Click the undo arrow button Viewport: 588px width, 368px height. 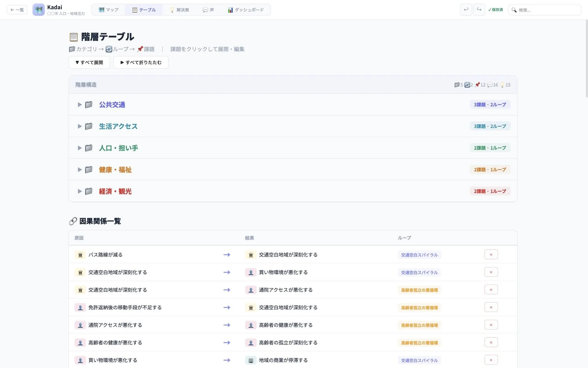pyautogui.click(x=466, y=10)
